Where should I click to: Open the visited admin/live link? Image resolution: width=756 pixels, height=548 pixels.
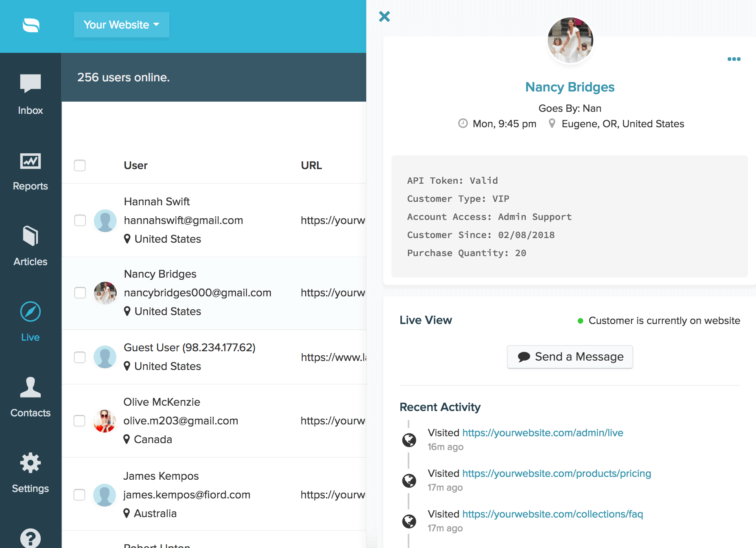click(x=542, y=433)
